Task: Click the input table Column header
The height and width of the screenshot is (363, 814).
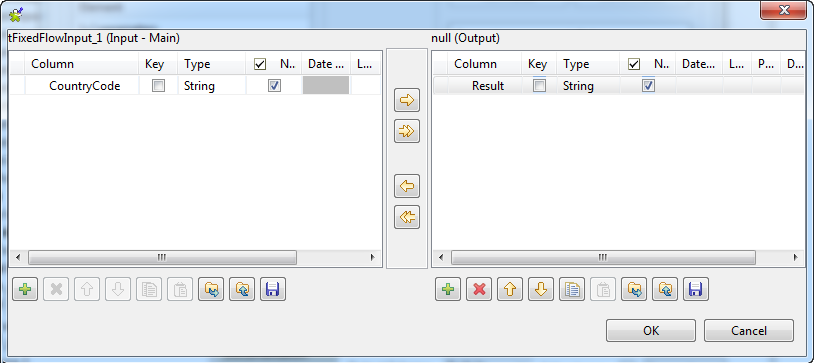Action: [82, 64]
